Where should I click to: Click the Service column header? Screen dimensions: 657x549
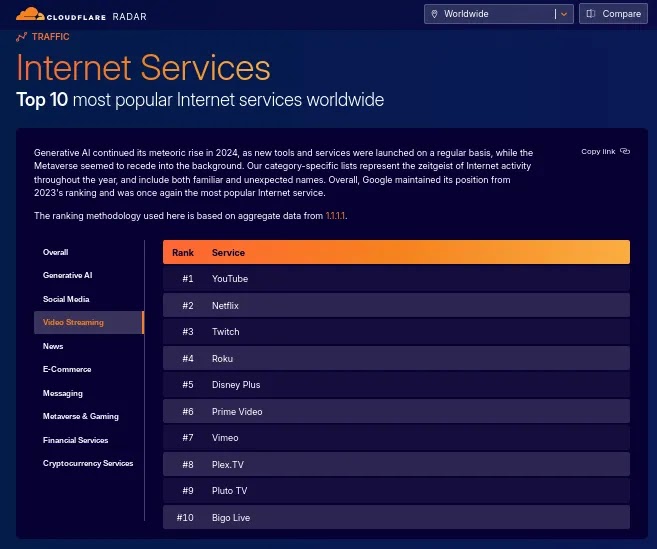pyautogui.click(x=228, y=253)
